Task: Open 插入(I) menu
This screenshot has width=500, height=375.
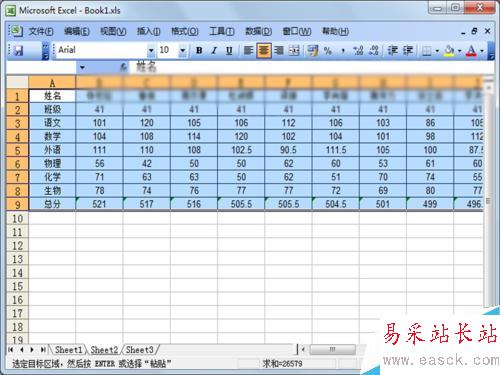Action: (x=149, y=32)
